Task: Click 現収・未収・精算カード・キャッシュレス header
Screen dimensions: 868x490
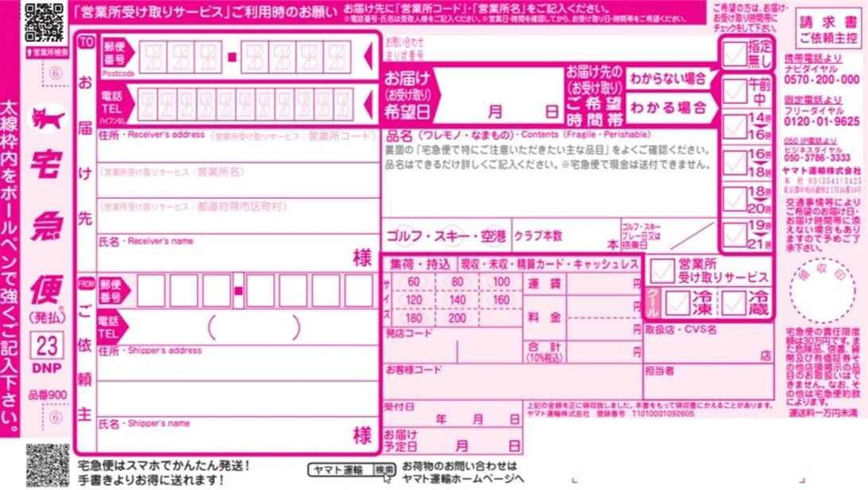Action: pyautogui.click(x=550, y=265)
